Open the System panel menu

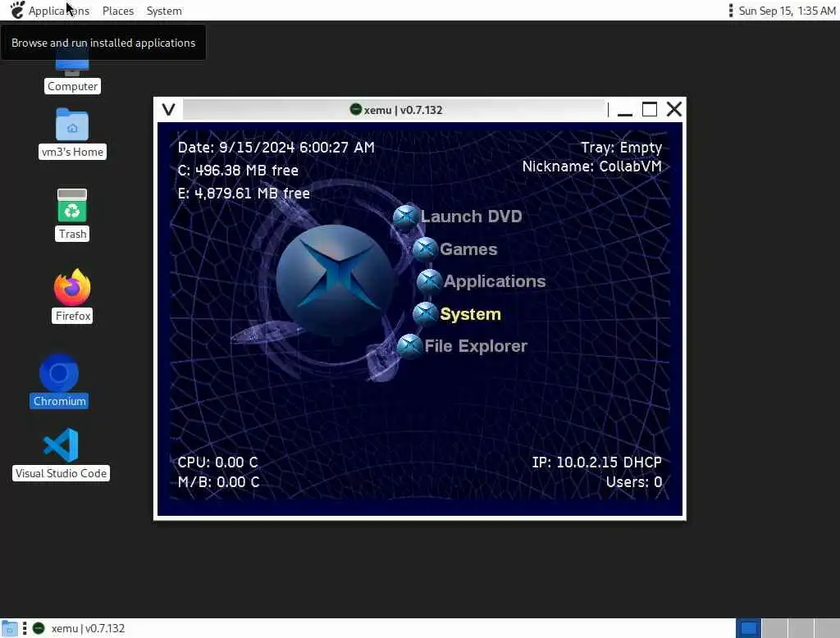164,11
